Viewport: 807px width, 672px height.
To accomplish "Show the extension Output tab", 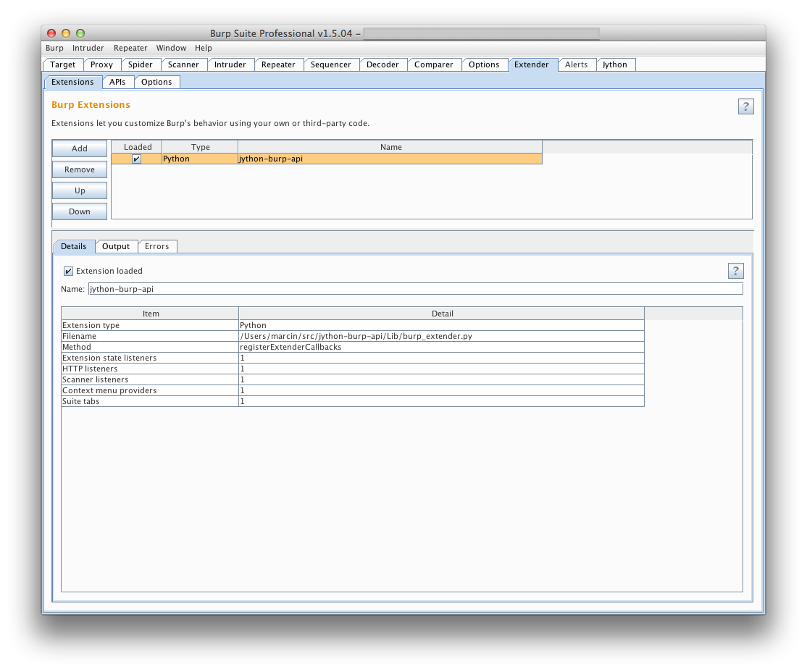I will coord(116,246).
